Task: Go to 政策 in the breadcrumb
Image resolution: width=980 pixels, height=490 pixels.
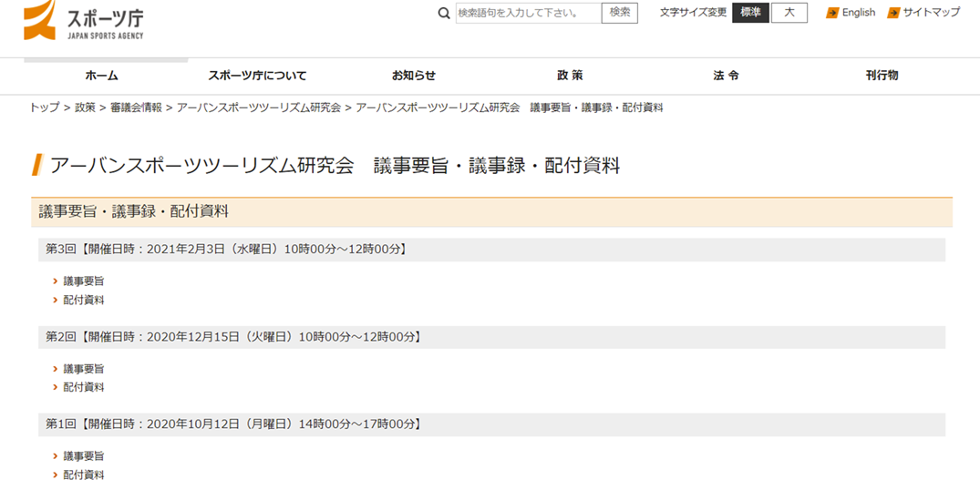Action: point(85,108)
